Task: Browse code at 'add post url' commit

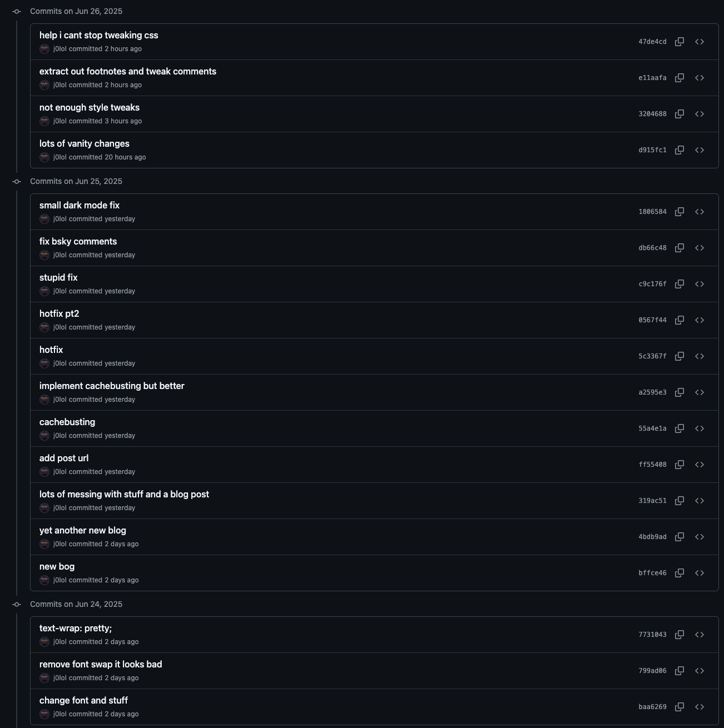Action: pyautogui.click(x=700, y=465)
